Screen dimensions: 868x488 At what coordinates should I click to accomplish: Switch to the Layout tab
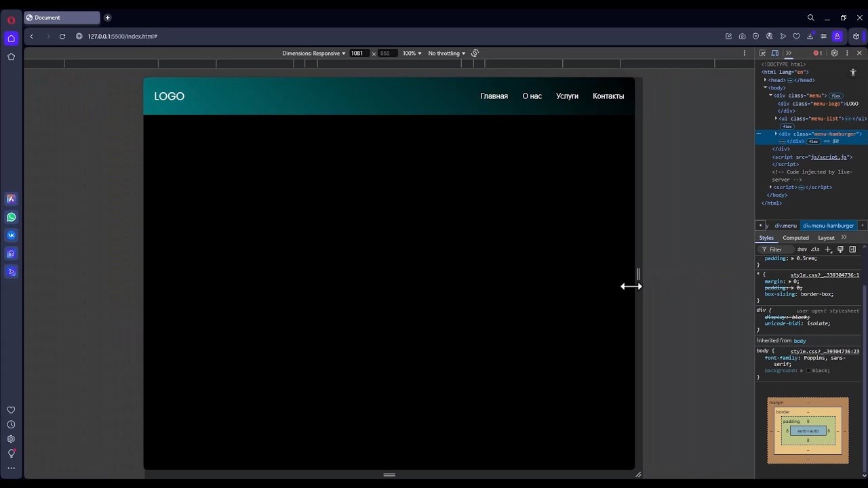point(826,238)
